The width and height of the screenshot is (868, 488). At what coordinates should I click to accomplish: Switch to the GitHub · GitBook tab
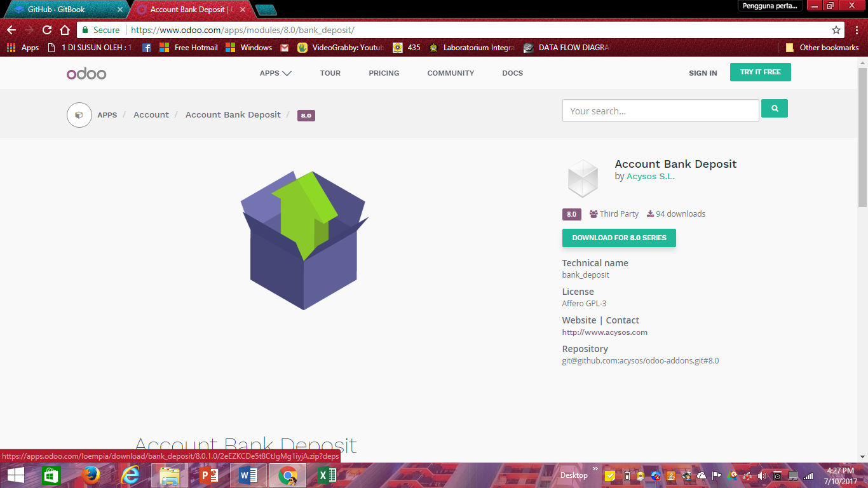pos(65,10)
